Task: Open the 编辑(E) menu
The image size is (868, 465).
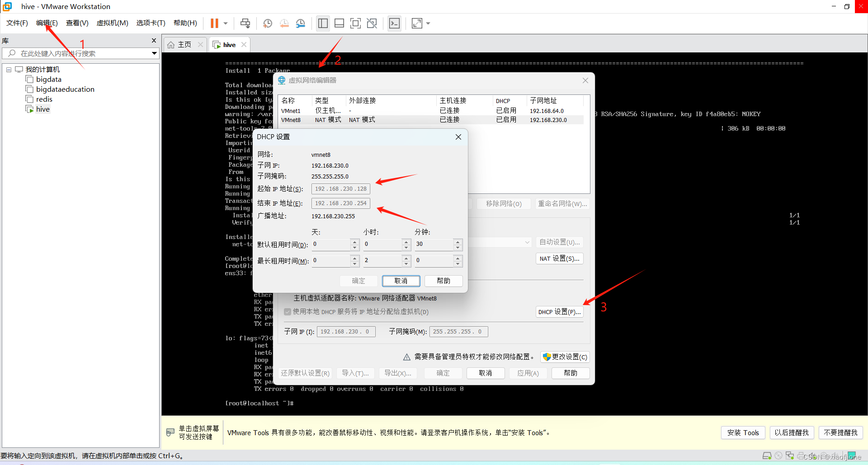Action: point(47,23)
